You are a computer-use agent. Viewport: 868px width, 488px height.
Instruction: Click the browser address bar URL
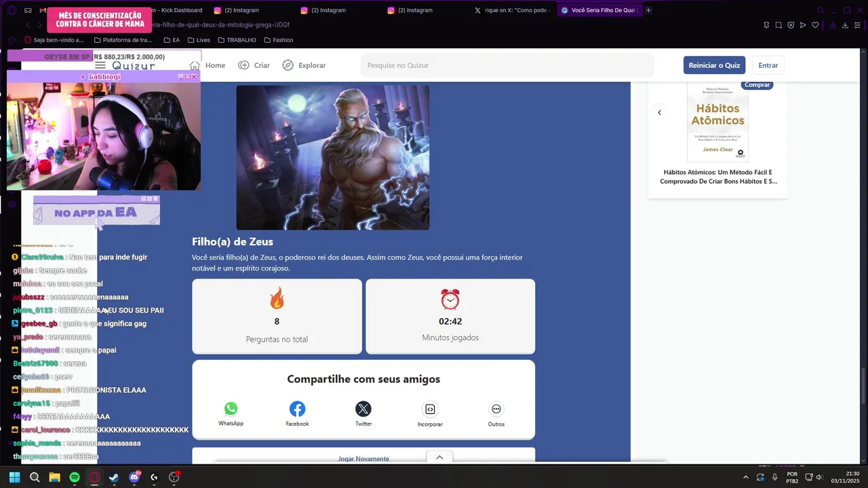point(222,25)
